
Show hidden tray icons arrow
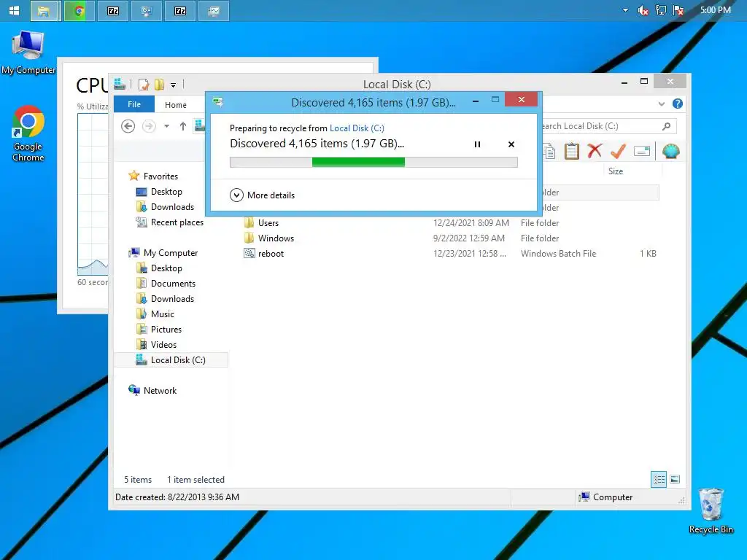tap(625, 10)
